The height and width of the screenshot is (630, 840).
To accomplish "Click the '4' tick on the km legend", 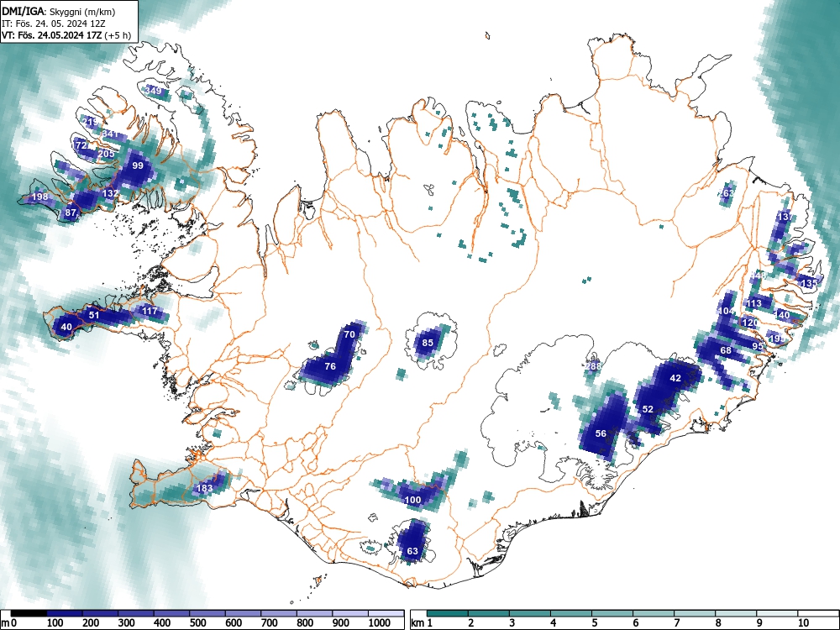I will pyautogui.click(x=553, y=623).
